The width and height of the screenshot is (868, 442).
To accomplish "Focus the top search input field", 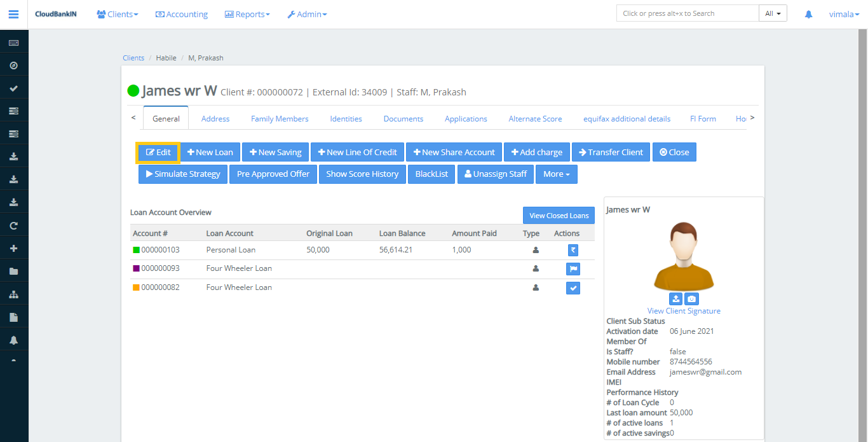I will [x=688, y=13].
